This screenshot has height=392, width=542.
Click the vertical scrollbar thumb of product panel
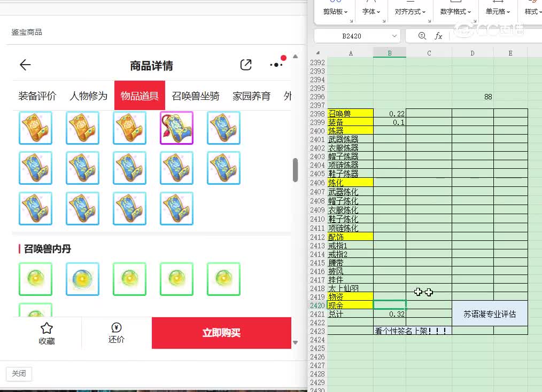click(295, 170)
